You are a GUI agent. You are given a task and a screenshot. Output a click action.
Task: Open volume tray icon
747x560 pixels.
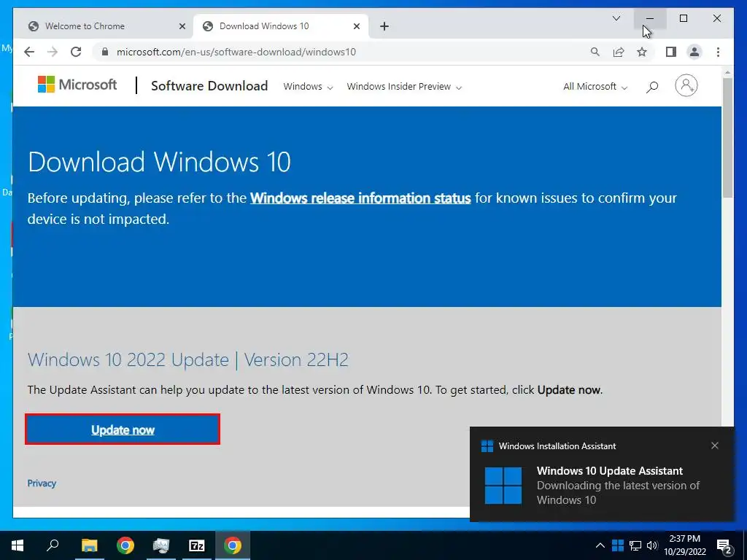652,545
